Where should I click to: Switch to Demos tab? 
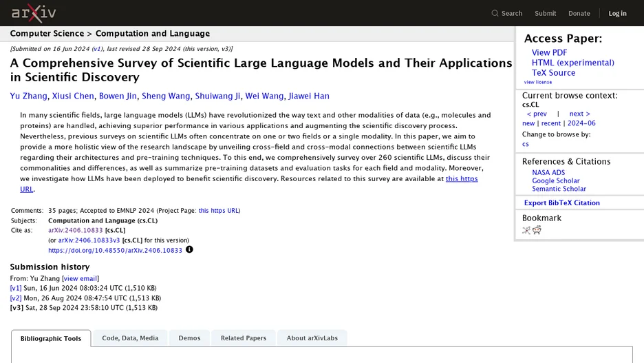click(189, 338)
